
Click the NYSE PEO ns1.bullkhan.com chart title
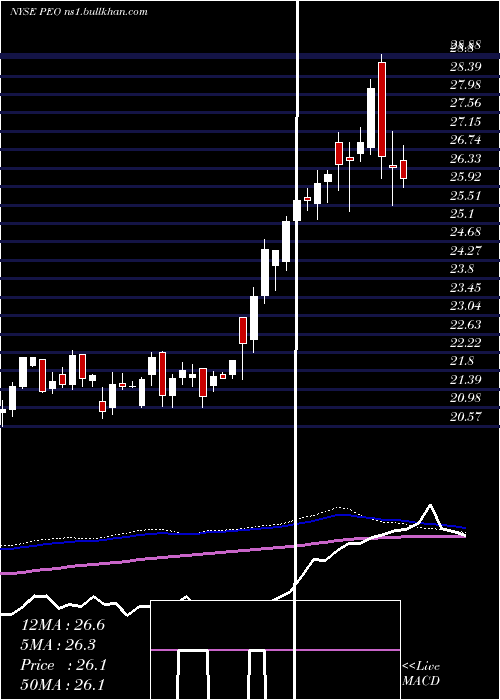(x=79, y=11)
